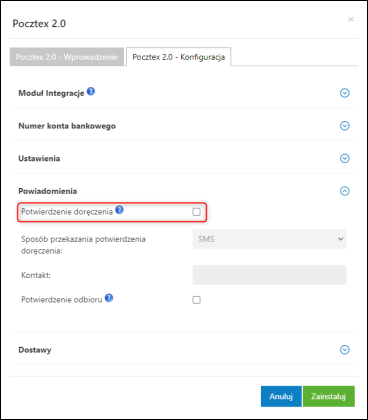Click the Numer konta bankowego heading text
This screenshot has height=420, width=368.
pyautogui.click(x=67, y=126)
